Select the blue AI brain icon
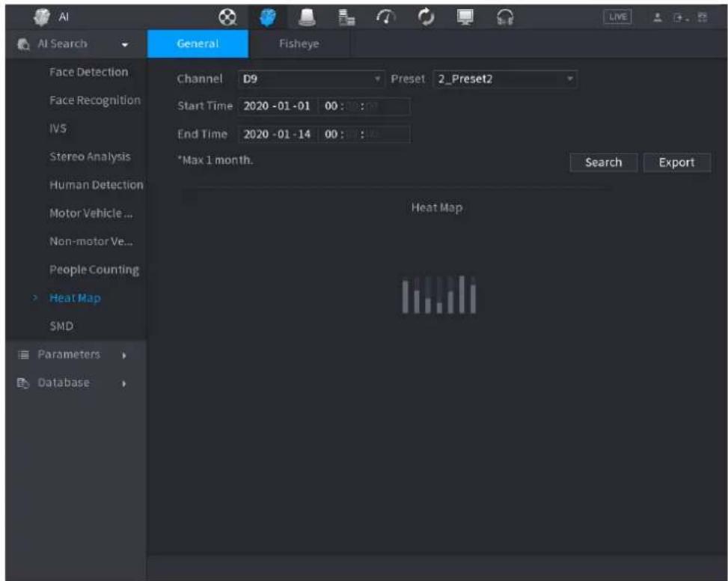728x581 pixels. [x=267, y=18]
